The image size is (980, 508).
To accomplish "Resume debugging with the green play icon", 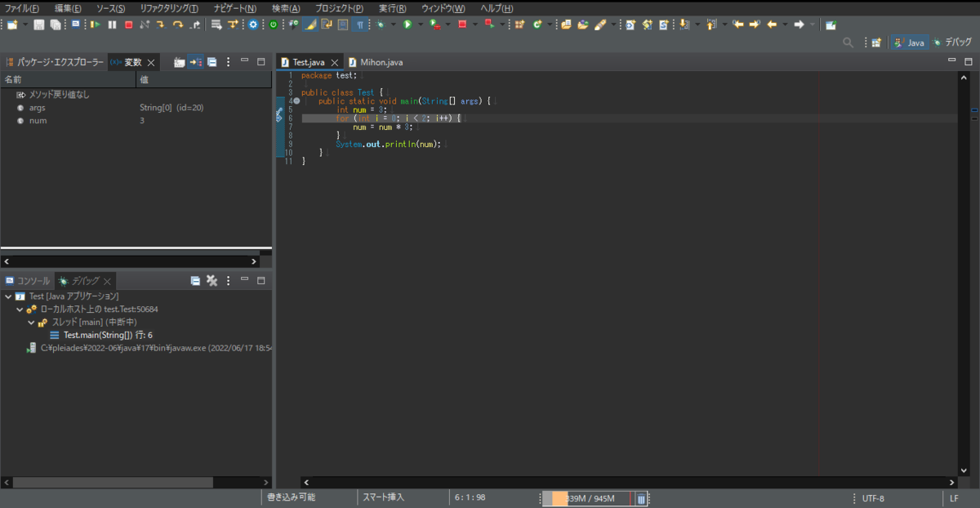I will [x=95, y=25].
